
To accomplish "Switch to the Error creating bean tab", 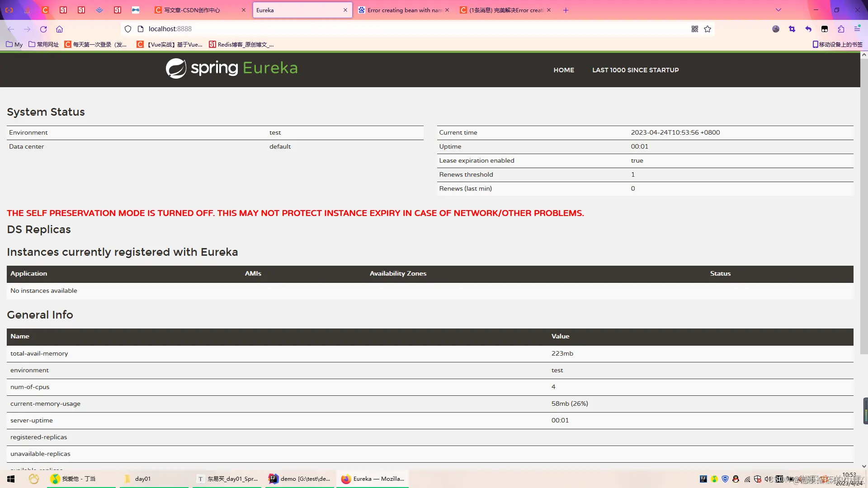I will point(402,10).
